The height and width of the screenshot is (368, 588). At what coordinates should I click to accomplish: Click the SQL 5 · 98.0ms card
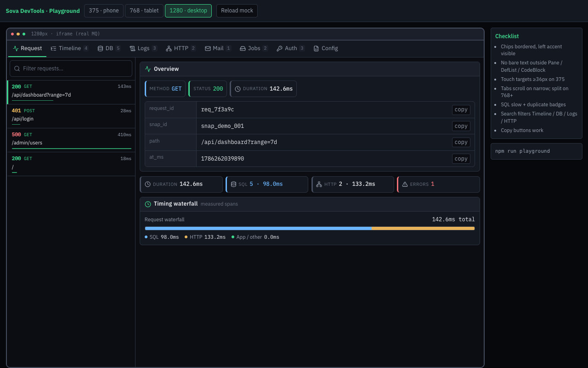coord(267,184)
